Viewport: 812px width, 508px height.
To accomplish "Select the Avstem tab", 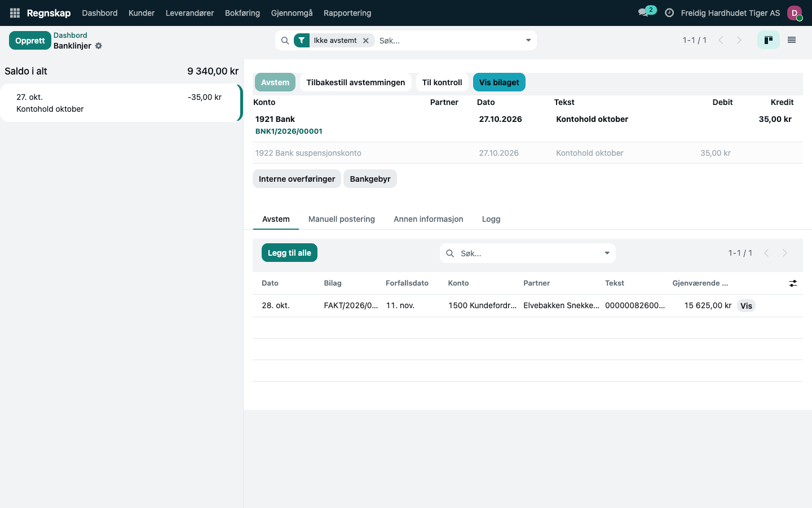I will (276, 219).
